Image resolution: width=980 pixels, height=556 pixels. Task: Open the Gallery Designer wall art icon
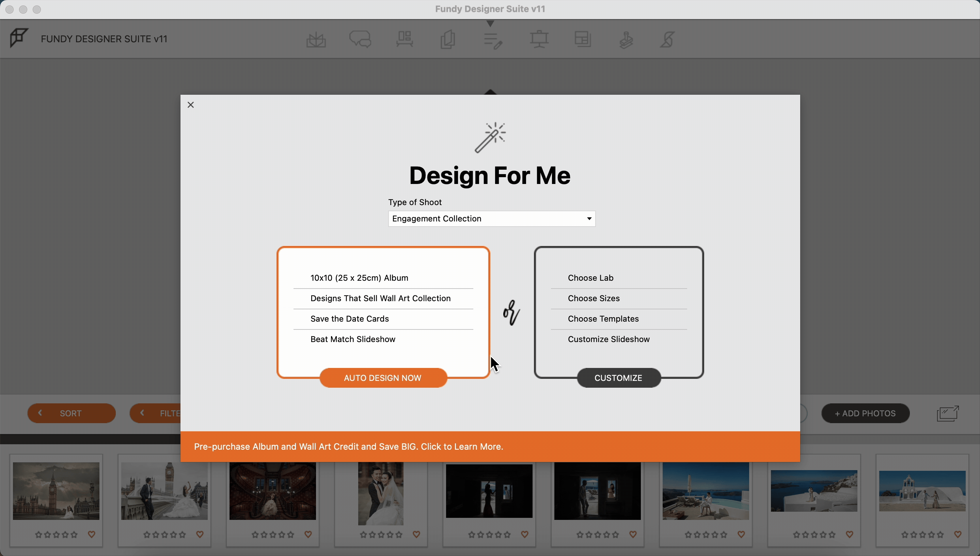(x=405, y=39)
